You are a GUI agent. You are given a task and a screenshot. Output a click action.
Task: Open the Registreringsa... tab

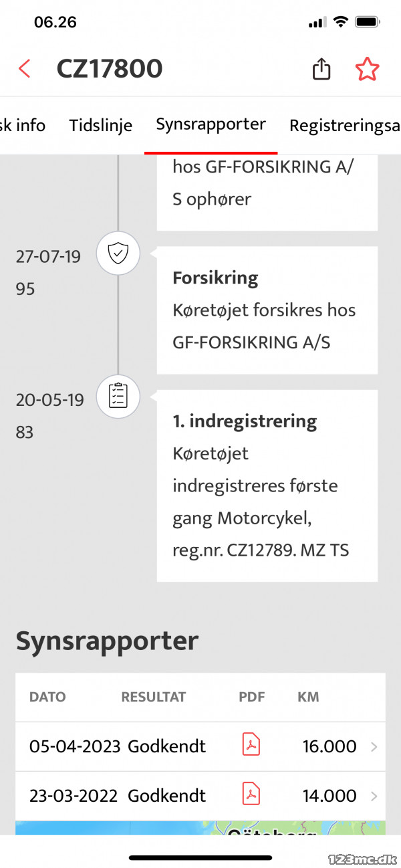pyautogui.click(x=344, y=126)
